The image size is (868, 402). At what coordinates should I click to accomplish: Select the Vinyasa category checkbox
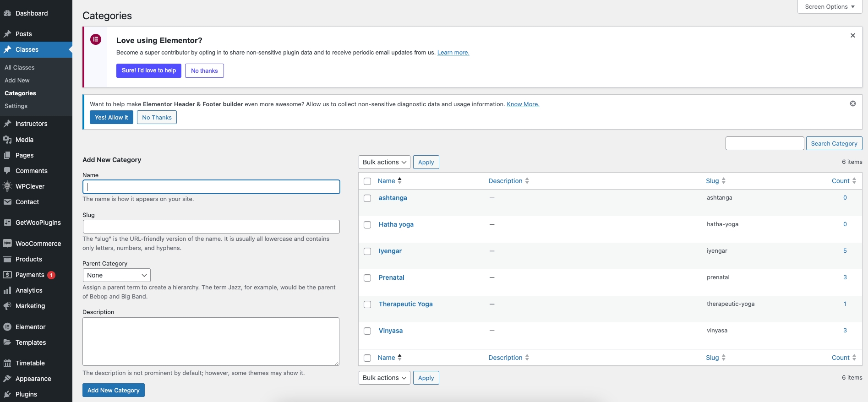367,331
